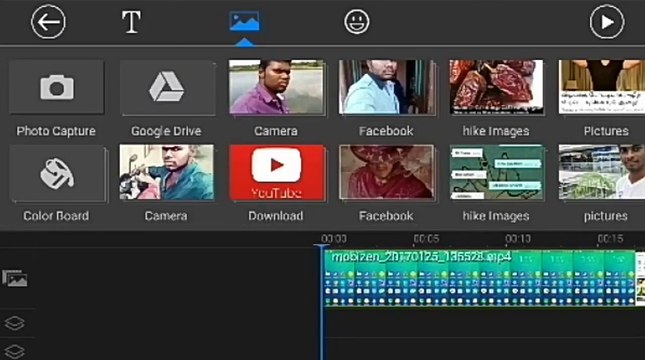Open the capitalized Pictures folder thumbnail

pos(601,87)
